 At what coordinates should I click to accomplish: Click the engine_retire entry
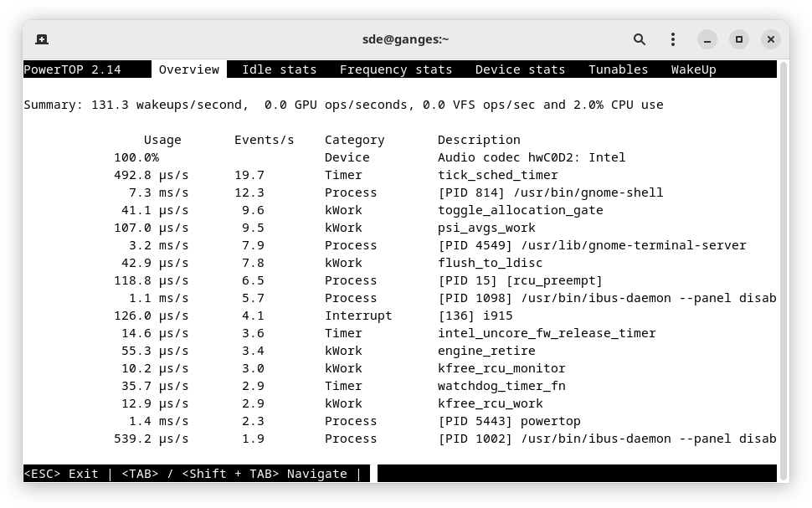(486, 351)
